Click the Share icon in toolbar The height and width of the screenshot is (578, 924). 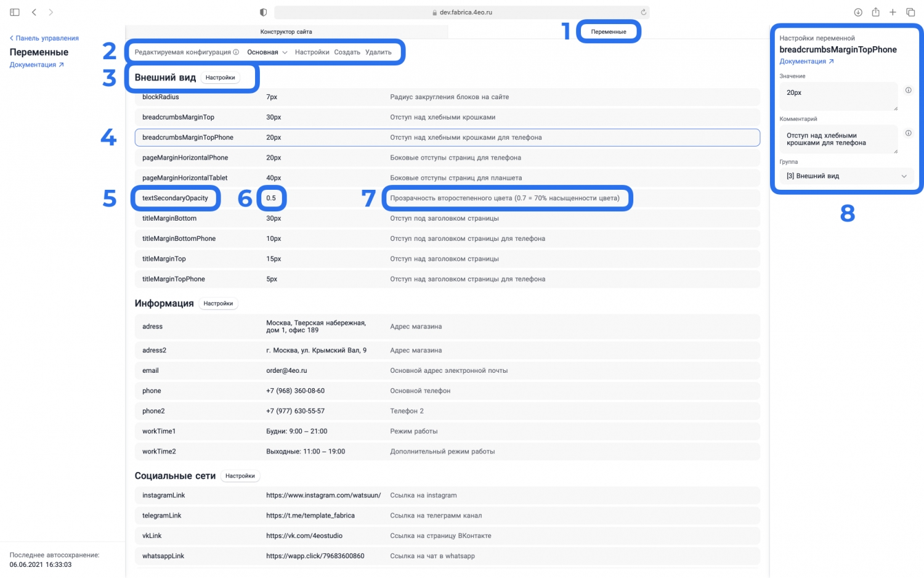pos(875,12)
